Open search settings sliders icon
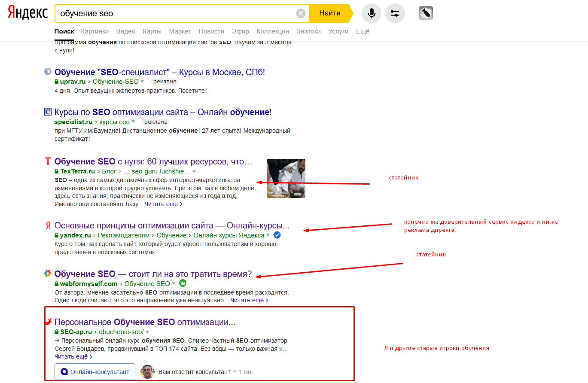The height and width of the screenshot is (383, 588). [x=395, y=13]
